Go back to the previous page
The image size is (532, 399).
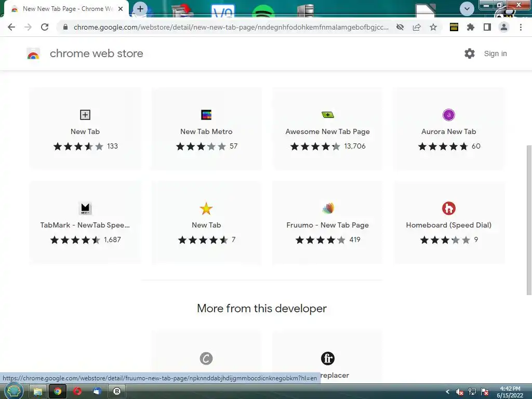(11, 27)
